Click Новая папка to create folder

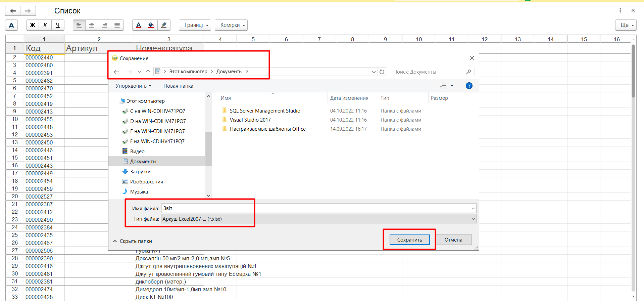(178, 86)
